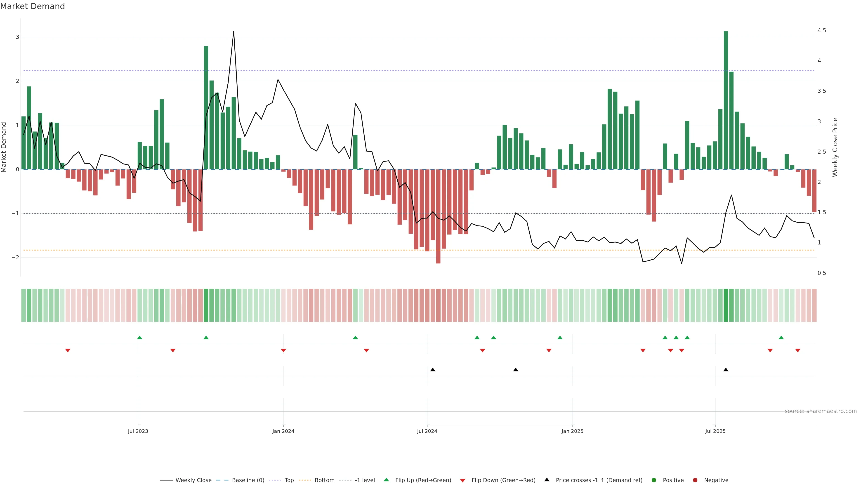Click black Price crosses -1 legend triangle
Viewport: 868px width, 488px height.
[x=547, y=480]
